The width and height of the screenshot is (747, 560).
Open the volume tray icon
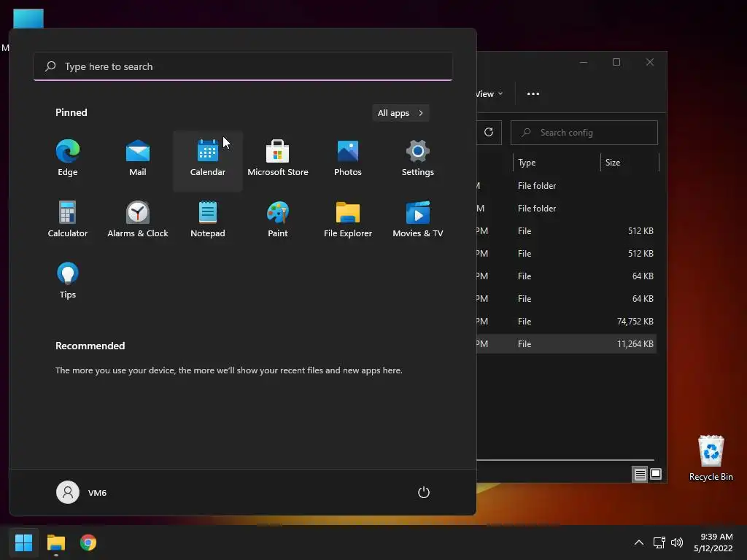(676, 542)
